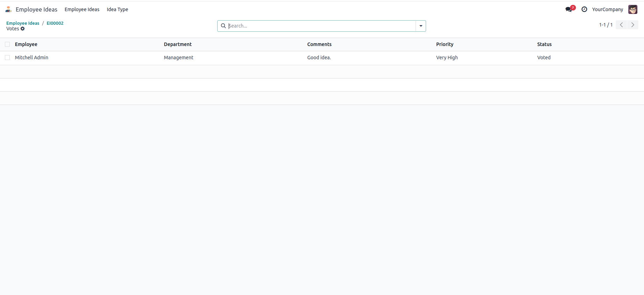Viewport: 644px width, 295px height.
Task: Open the Votes gear actions menu
Action: click(x=23, y=29)
